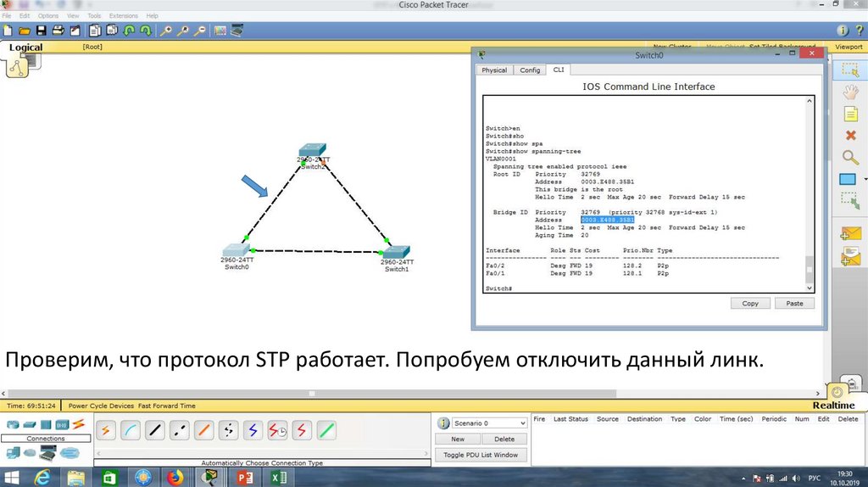
Task: Switch to the Physical tab in Switch0
Action: tap(494, 70)
